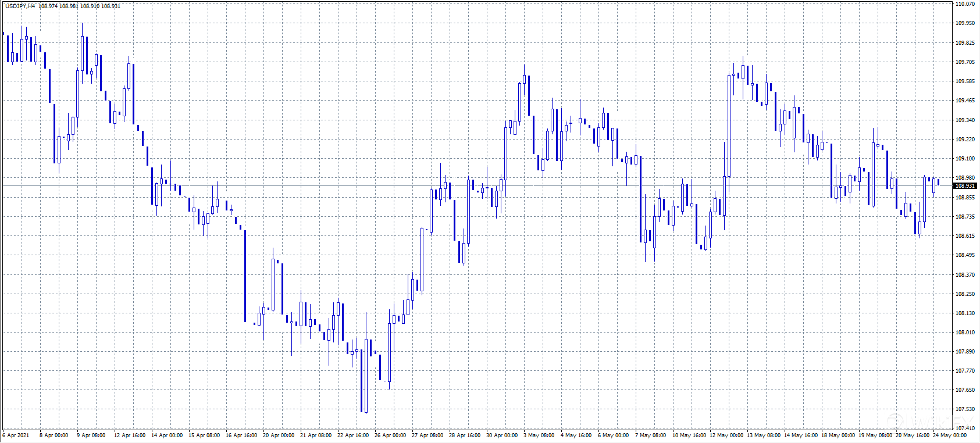Click the USDJPY,H4 chart title text
Screen dimensions: 980x443
pyautogui.click(x=20, y=6)
